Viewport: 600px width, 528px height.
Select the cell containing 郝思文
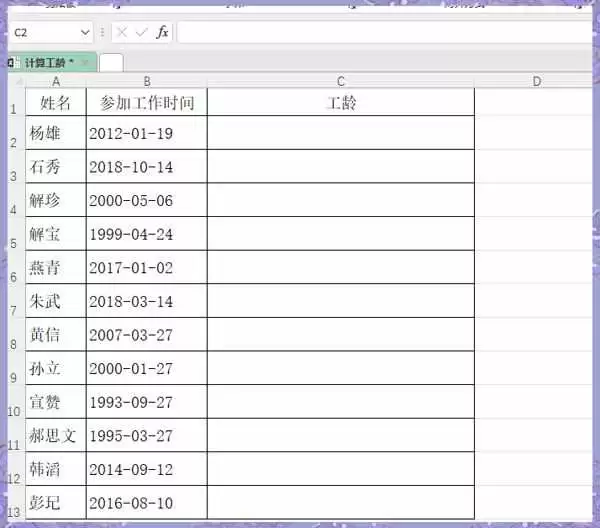coord(56,436)
